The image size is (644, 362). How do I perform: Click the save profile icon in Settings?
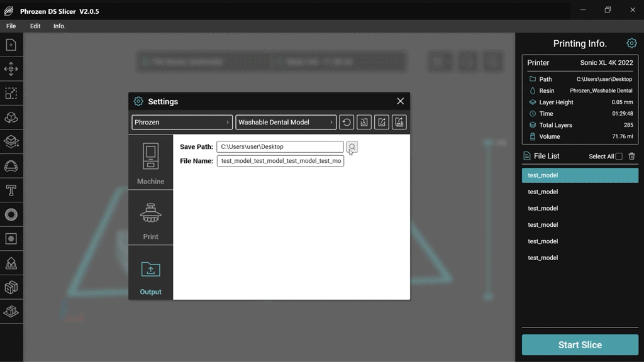point(364,123)
